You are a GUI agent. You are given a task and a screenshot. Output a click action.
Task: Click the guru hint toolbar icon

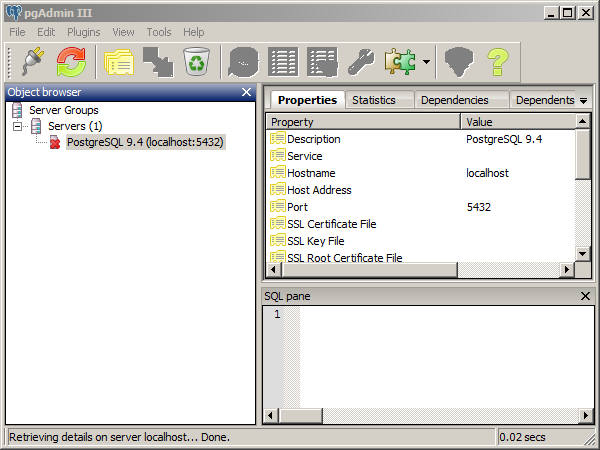coord(459,61)
